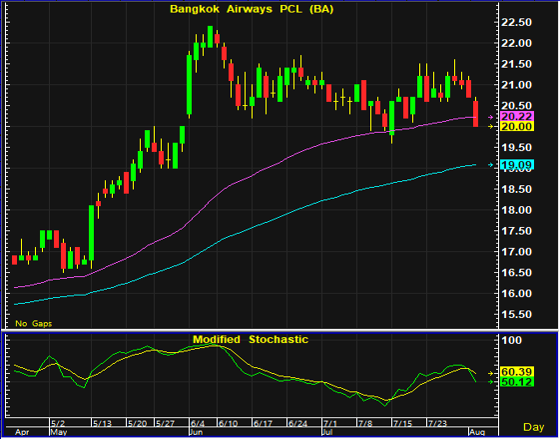Screen dimensions: 560x439
Task: Select the magenta 20.22 moving average value label
Action: coord(518,116)
